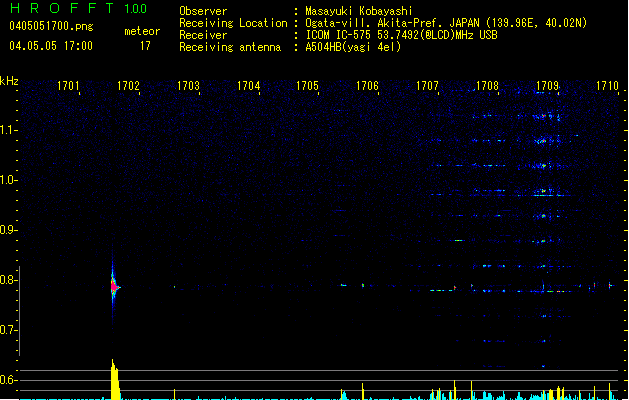Click the 1702 time axis marker

click(128, 86)
